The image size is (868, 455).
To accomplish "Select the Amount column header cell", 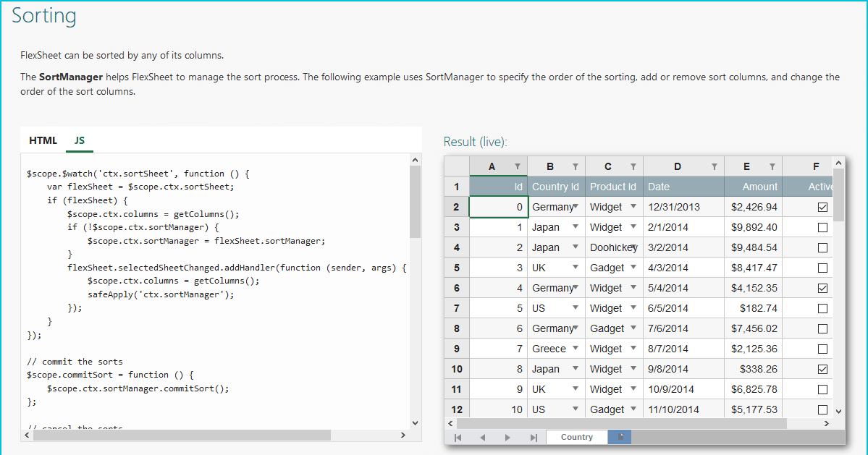I will [753, 187].
